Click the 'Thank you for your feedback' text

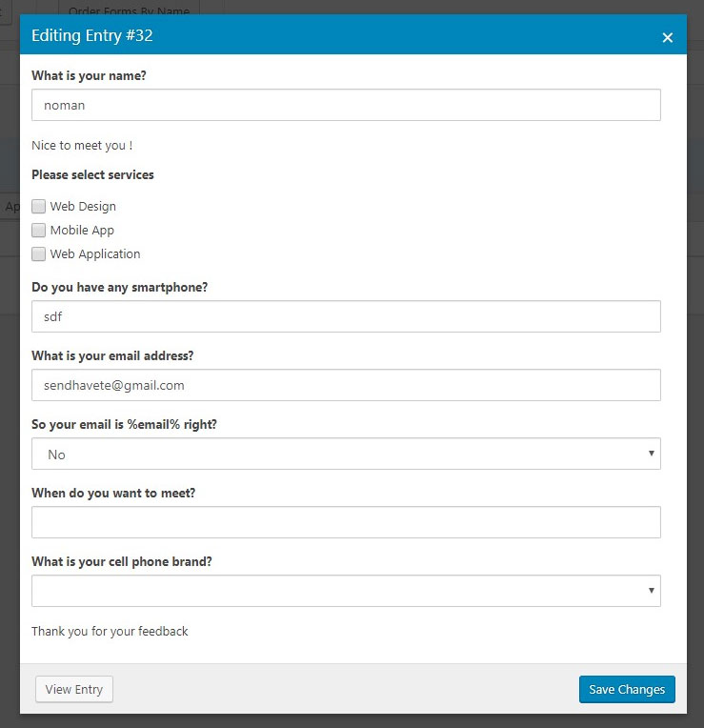coord(110,631)
